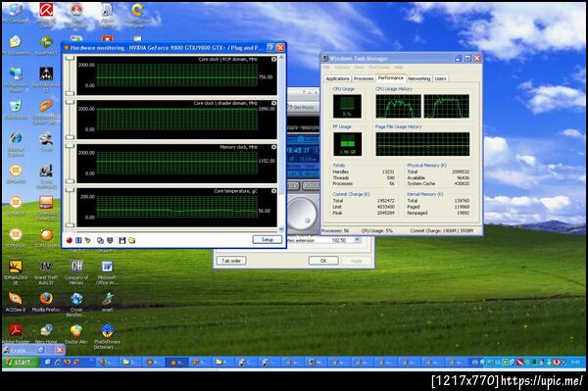Open the 3DMark2001 SE desktop icon
Image resolution: width=588 pixels, height=391 pixels.
pyautogui.click(x=16, y=271)
